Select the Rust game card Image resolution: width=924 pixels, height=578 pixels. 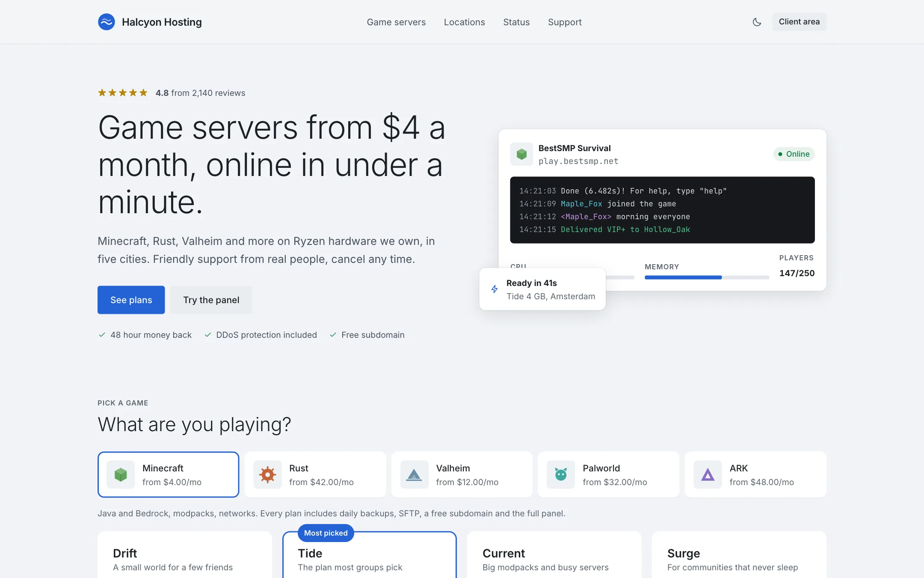(315, 474)
